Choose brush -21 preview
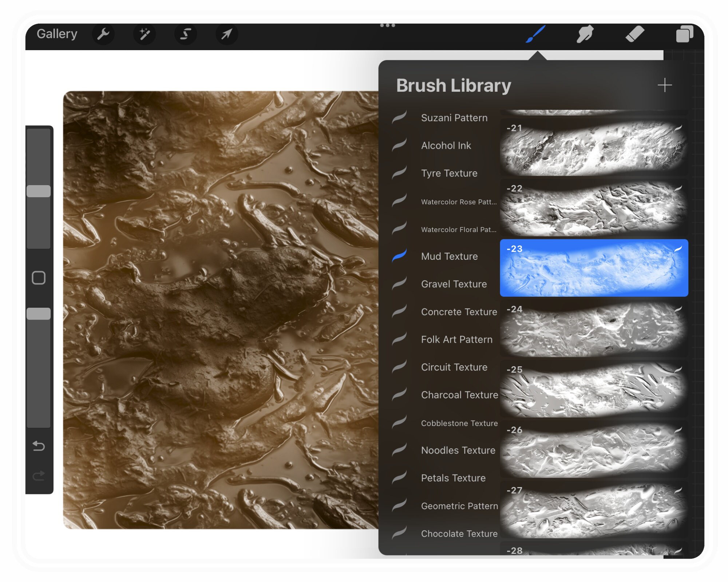Image resolution: width=728 pixels, height=582 pixels. coord(594,147)
